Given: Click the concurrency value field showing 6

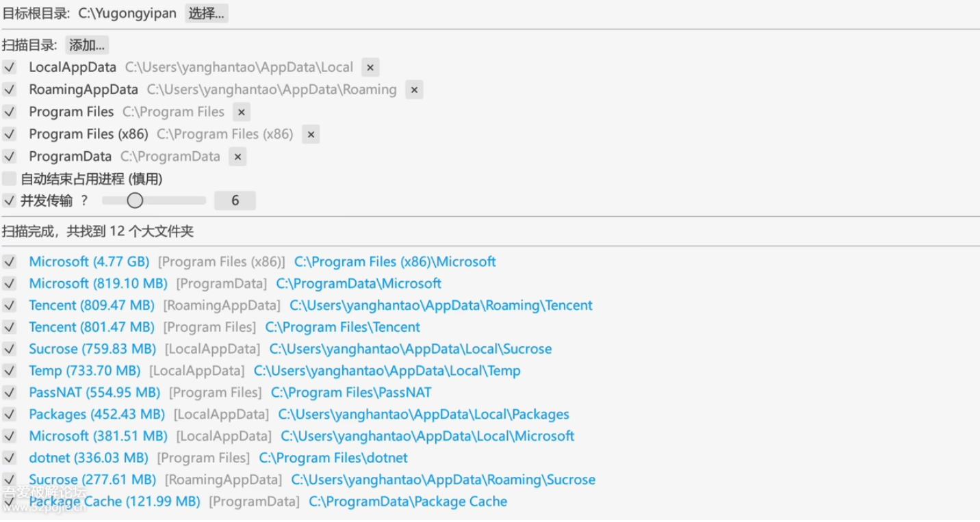Looking at the screenshot, I should tap(235, 200).
